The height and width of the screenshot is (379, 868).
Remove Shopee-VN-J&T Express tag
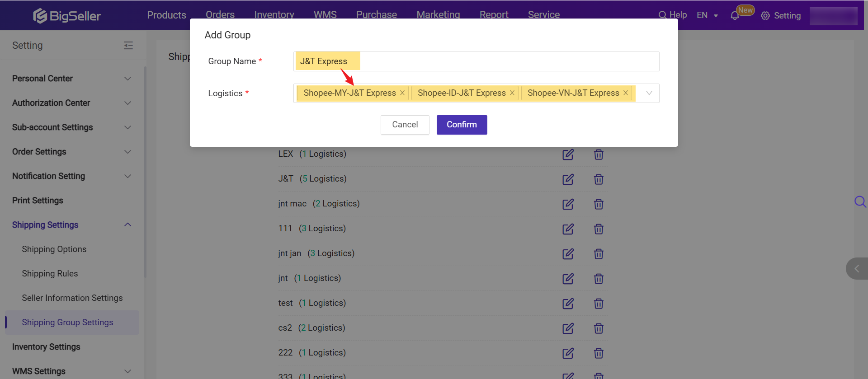(626, 93)
